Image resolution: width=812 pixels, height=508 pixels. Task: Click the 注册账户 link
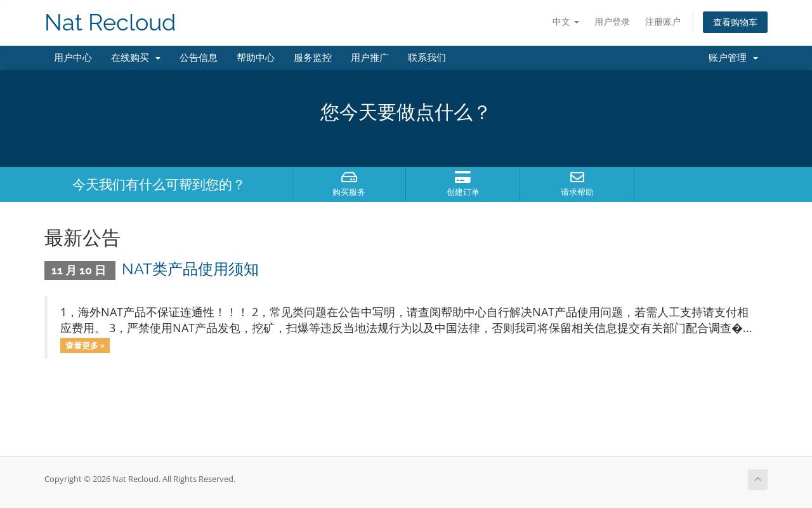point(663,22)
